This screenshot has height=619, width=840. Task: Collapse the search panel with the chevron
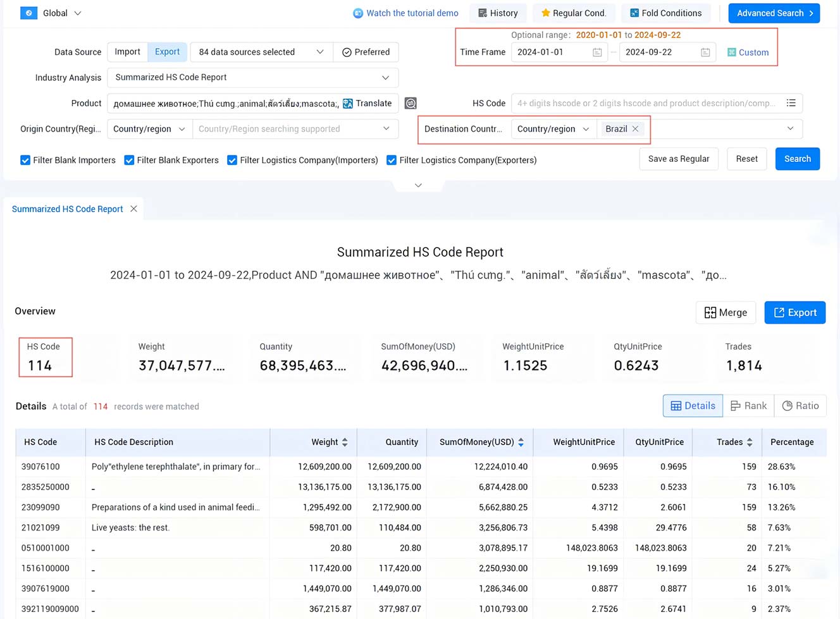(x=418, y=185)
